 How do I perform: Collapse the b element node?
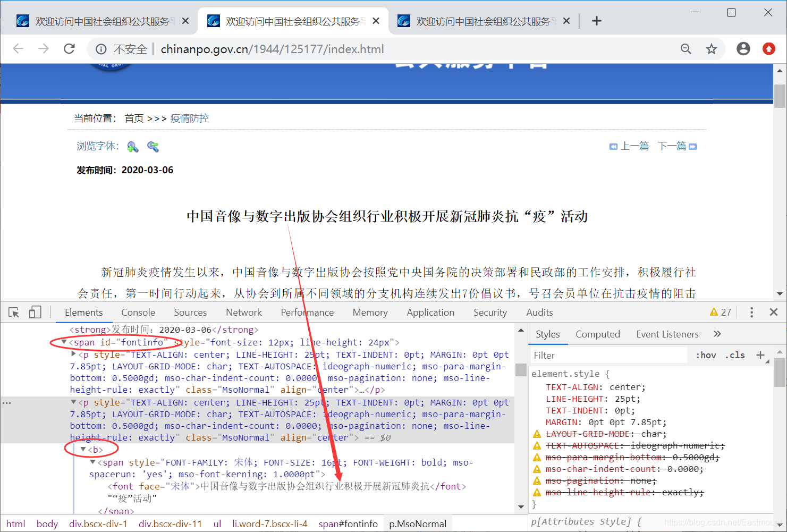point(83,450)
